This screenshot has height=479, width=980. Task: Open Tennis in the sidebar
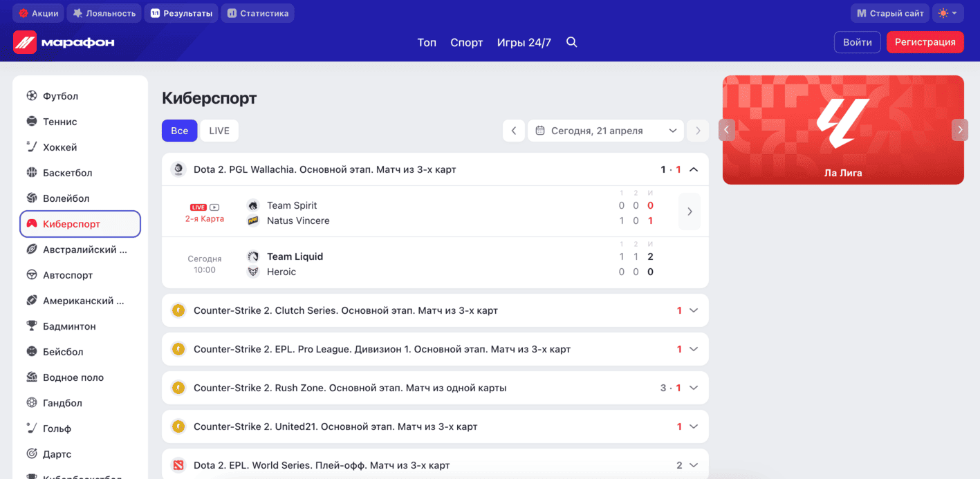click(x=59, y=122)
